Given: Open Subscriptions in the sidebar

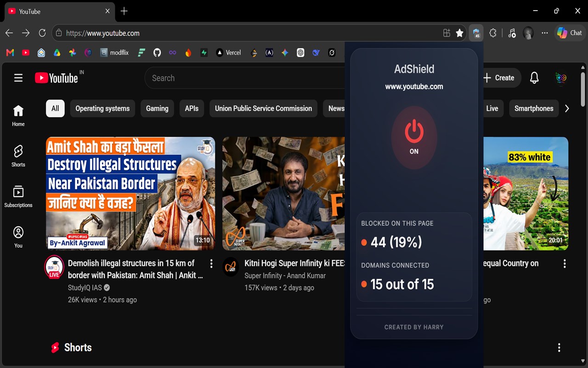Looking at the screenshot, I should [x=18, y=196].
